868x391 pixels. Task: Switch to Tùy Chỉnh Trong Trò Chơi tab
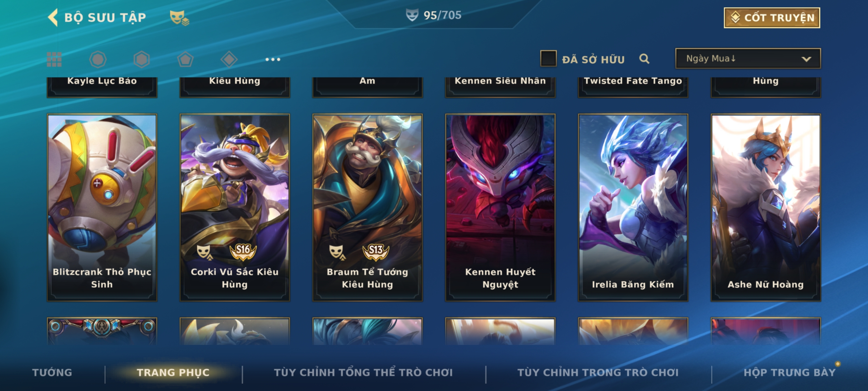598,372
